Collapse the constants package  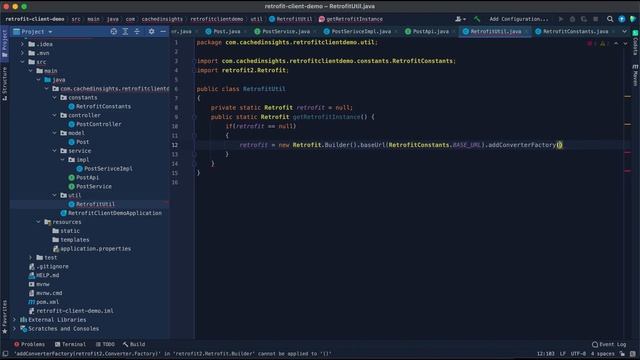point(55,98)
